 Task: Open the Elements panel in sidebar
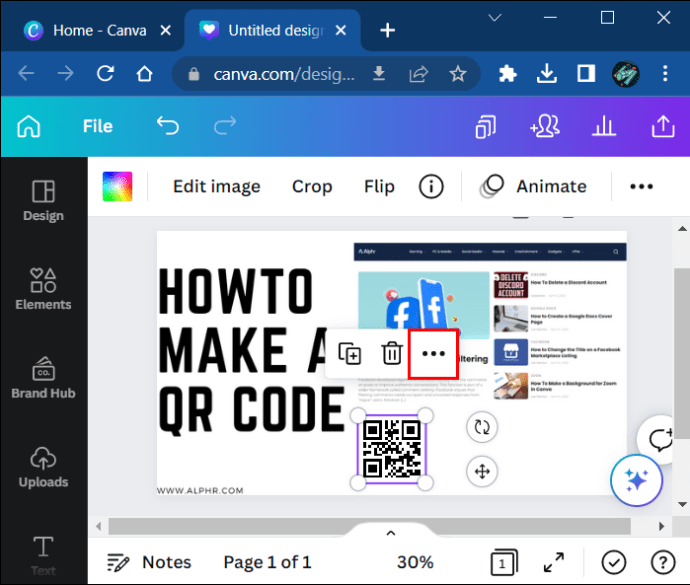[x=43, y=289]
